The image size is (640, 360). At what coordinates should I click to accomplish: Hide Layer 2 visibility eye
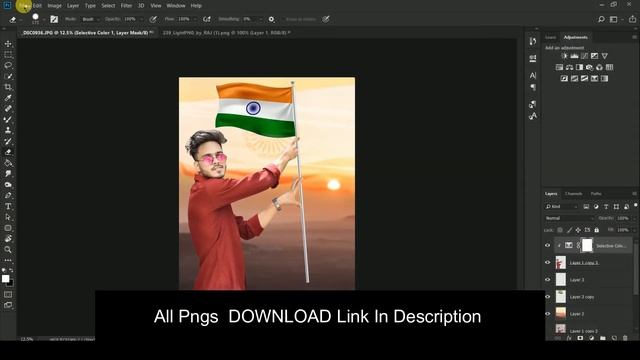[x=548, y=314]
